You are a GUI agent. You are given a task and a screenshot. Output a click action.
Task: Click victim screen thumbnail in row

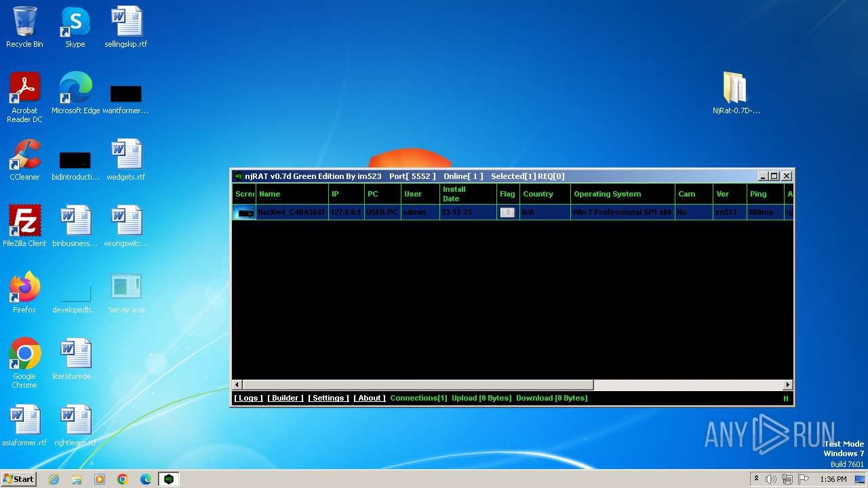point(244,212)
